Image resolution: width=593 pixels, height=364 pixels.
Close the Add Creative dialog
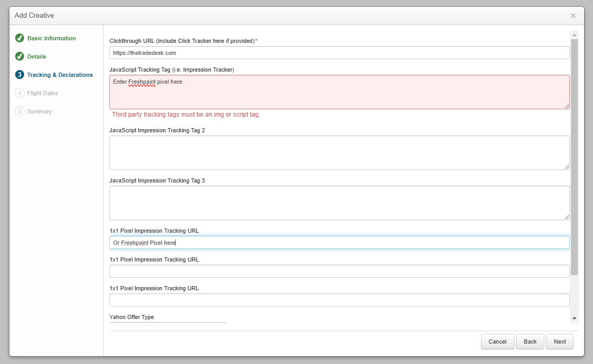pyautogui.click(x=573, y=16)
